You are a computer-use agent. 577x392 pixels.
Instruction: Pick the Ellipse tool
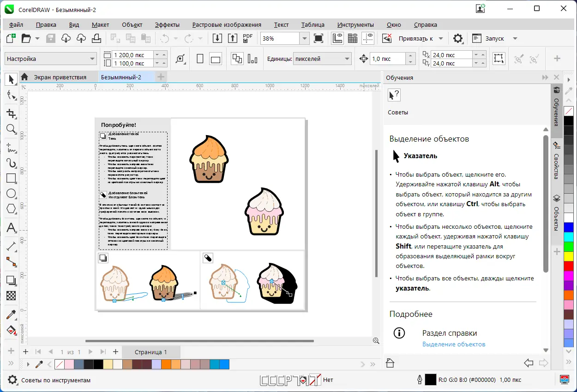coord(11,194)
